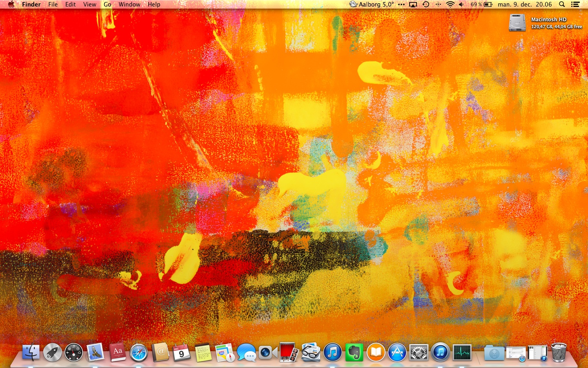Open Photo Booth red curtain icon

pyautogui.click(x=289, y=352)
